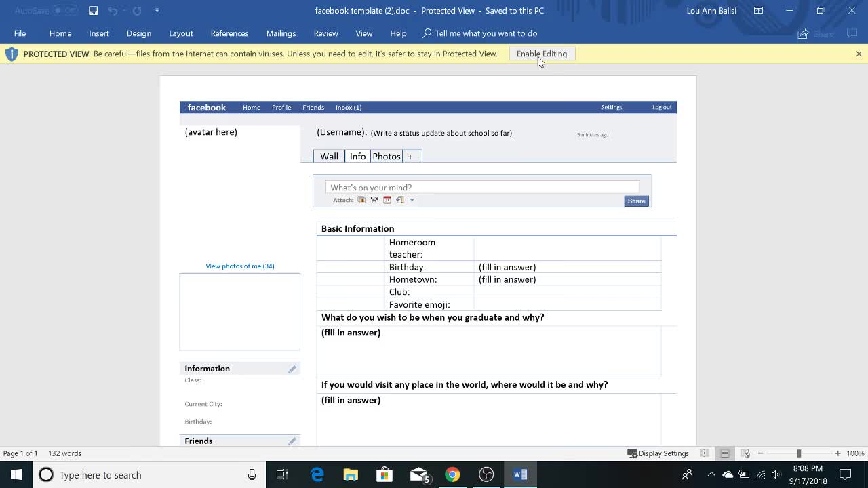
Task: Open OBS Studio from the taskbar
Action: click(x=486, y=474)
